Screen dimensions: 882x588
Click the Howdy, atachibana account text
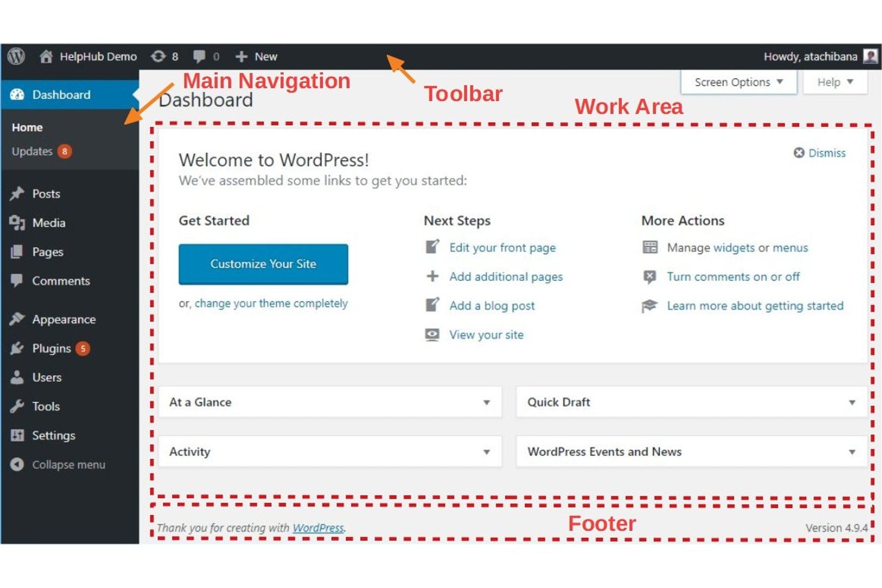pos(810,57)
